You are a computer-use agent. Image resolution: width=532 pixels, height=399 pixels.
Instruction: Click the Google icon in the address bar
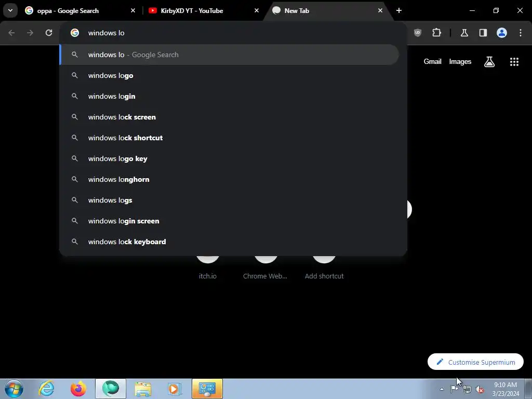pyautogui.click(x=75, y=33)
